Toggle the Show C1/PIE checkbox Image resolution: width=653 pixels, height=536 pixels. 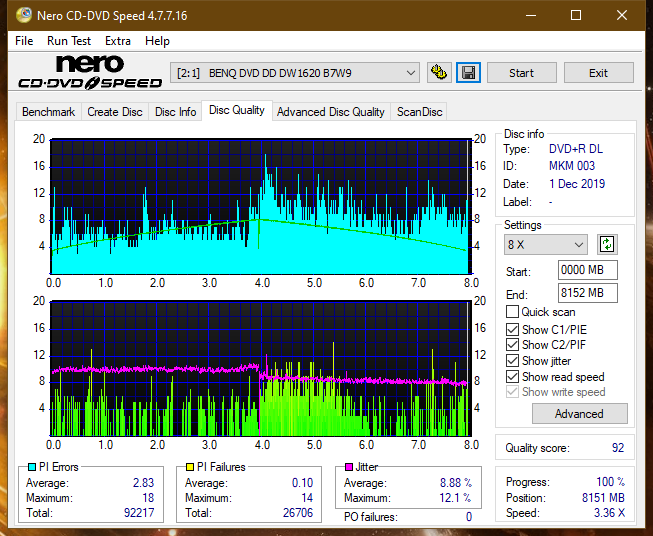coord(512,329)
